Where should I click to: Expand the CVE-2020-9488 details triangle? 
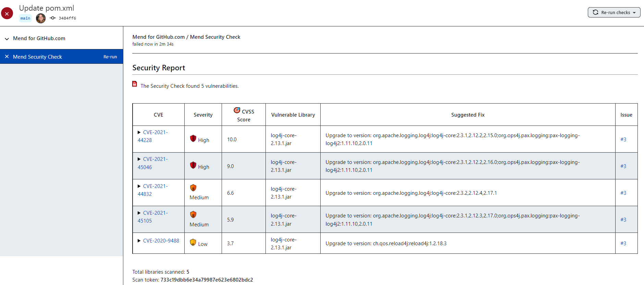coord(139,241)
